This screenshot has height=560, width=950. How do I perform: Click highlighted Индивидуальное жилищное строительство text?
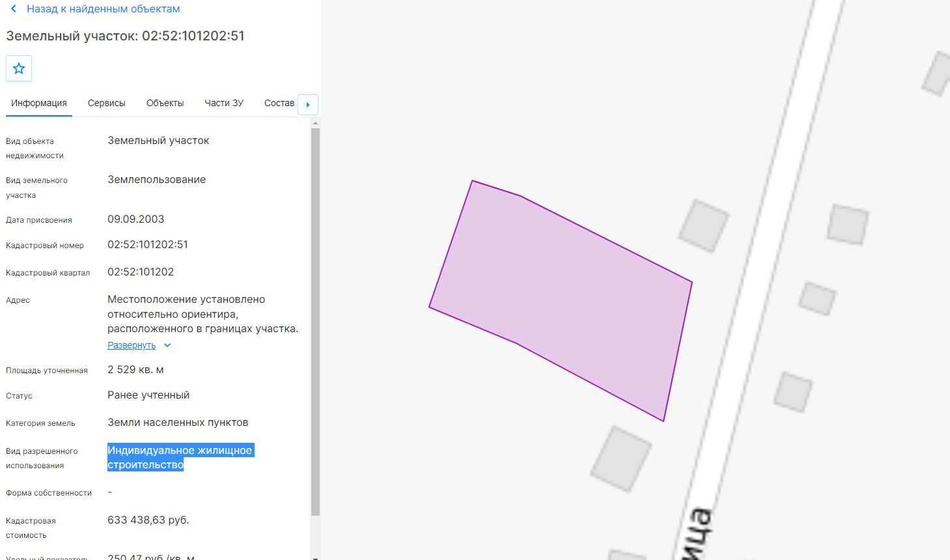(x=180, y=458)
